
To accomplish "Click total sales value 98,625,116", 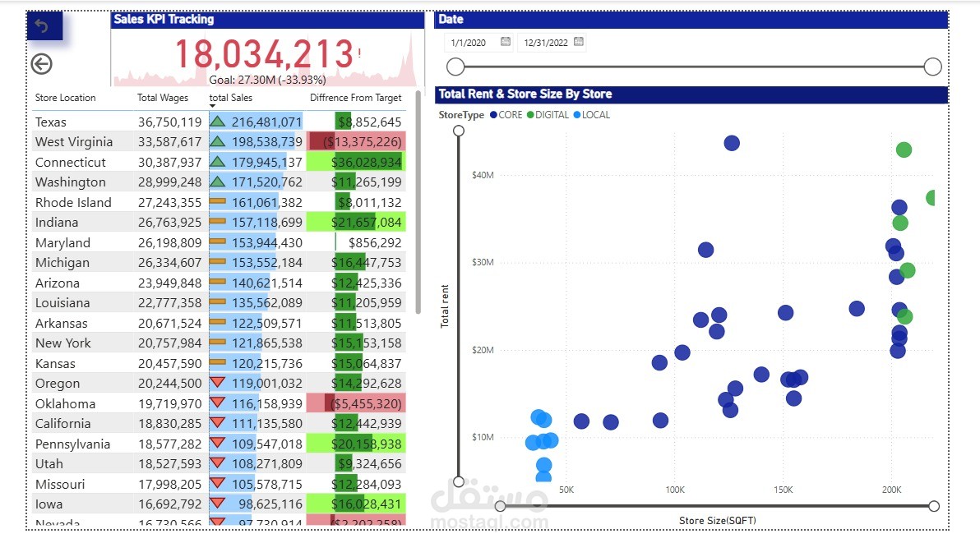I will pyautogui.click(x=270, y=504).
